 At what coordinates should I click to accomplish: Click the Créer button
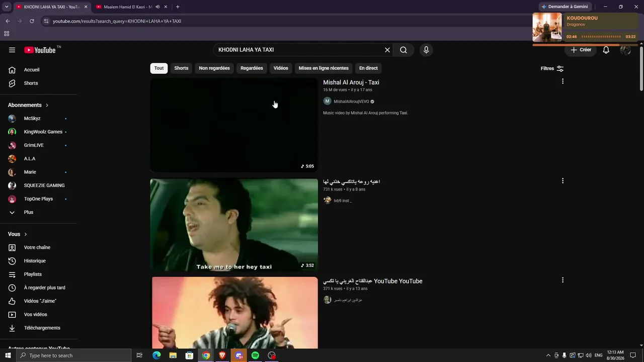pos(581,50)
